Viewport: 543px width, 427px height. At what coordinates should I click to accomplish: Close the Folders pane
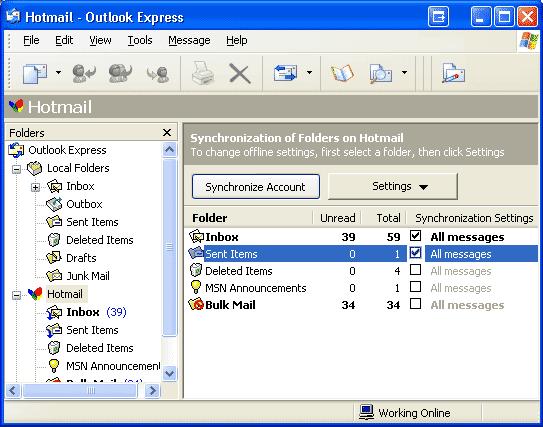pyautogui.click(x=167, y=132)
